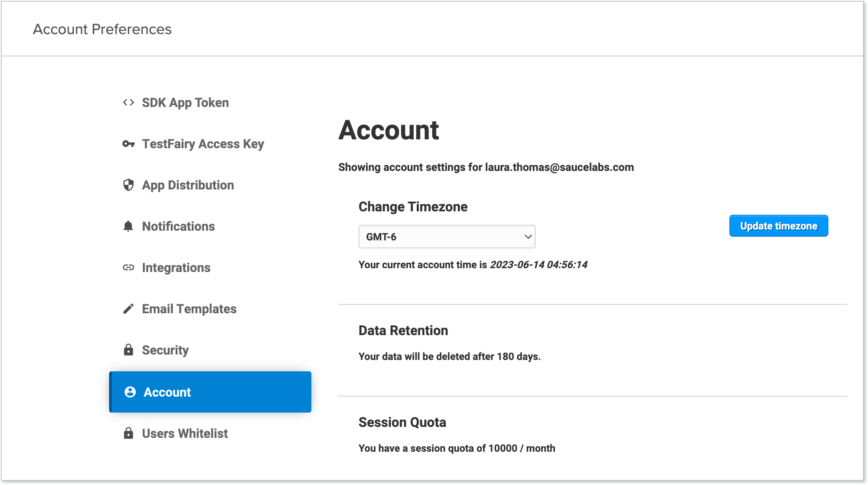Screen dimensions: 868x485
Task: Click the App Distribution shield icon
Action: coord(128,185)
